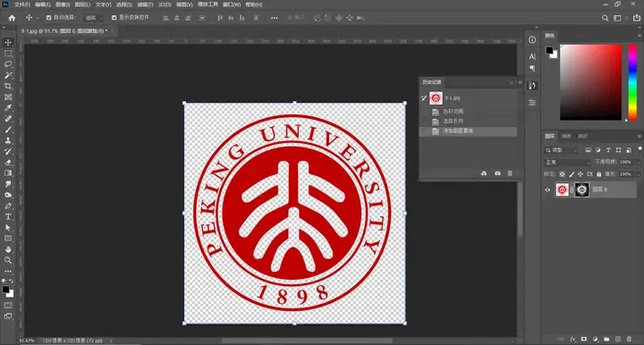Hide Layer 0 with the eye icon
Image resolution: width=644 pixels, height=345 pixels.
[x=547, y=190]
